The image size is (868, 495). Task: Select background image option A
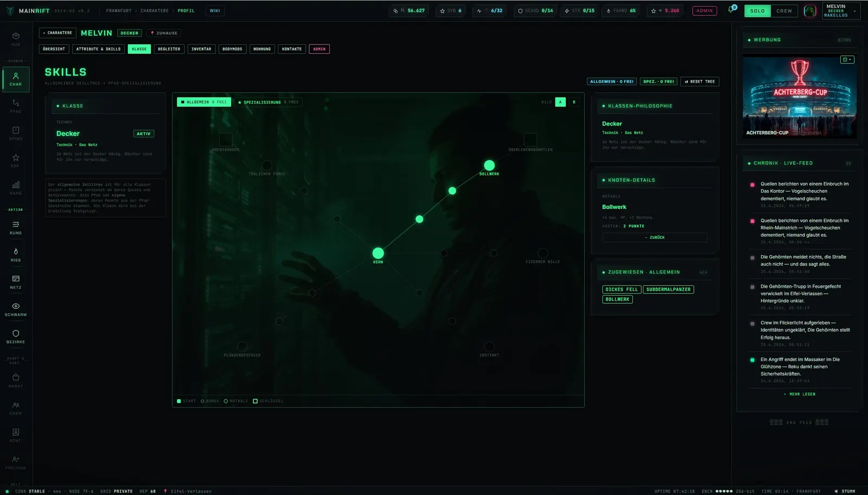(560, 102)
